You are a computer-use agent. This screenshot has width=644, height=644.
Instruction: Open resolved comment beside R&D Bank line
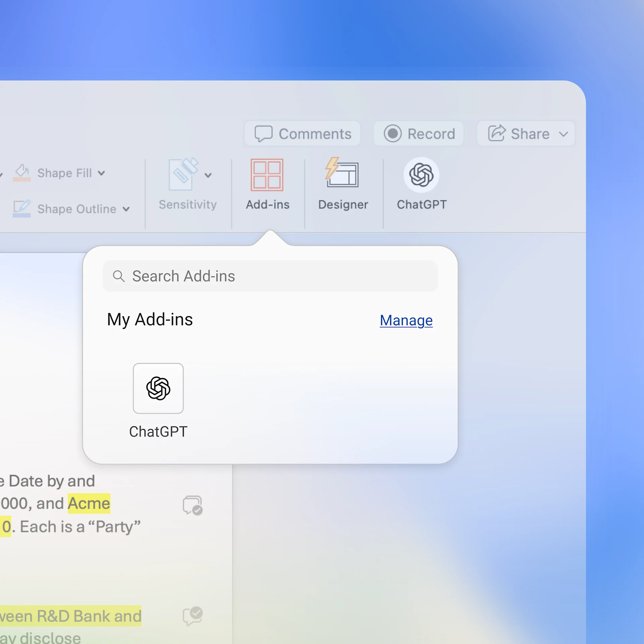[193, 616]
